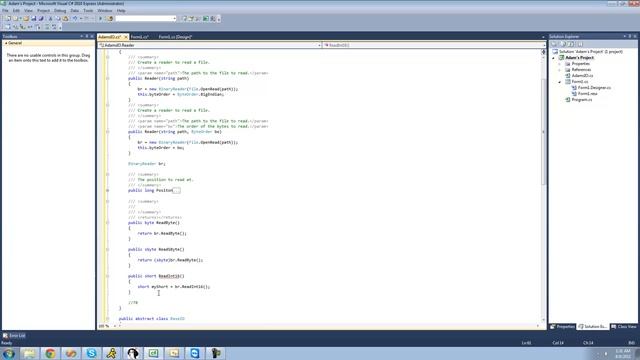Click the editor vertical scrollbar
640x360 pixels.
click(x=543, y=131)
